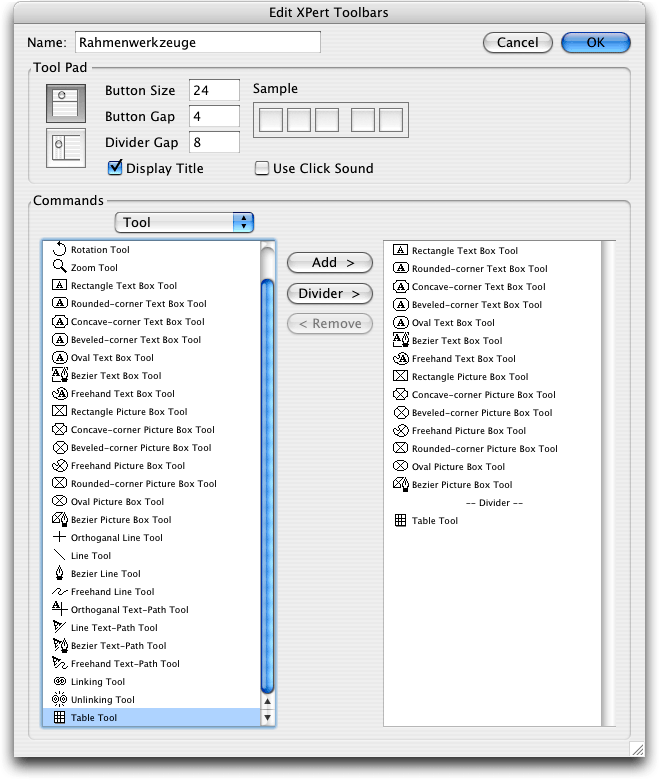
Task: Select the Freehand Text-Path Tool icon
Action: (x=59, y=663)
